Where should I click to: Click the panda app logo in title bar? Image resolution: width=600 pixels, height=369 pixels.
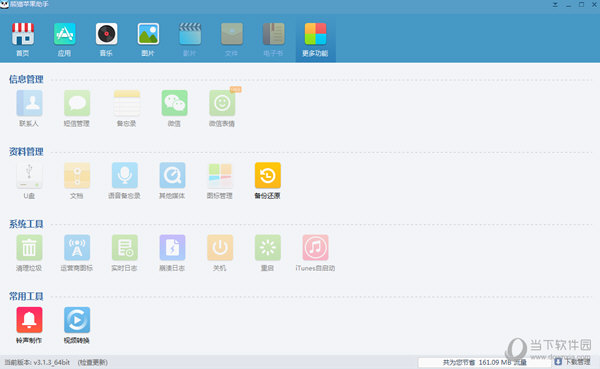[x=4, y=4]
